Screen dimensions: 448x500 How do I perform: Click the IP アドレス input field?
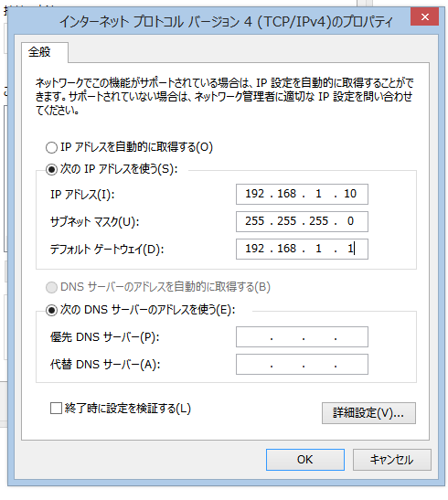pyautogui.click(x=302, y=194)
